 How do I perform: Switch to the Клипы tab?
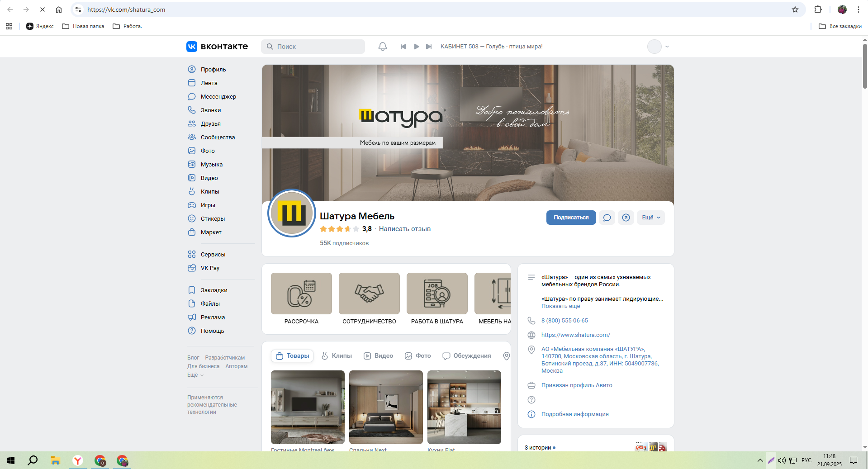point(337,356)
